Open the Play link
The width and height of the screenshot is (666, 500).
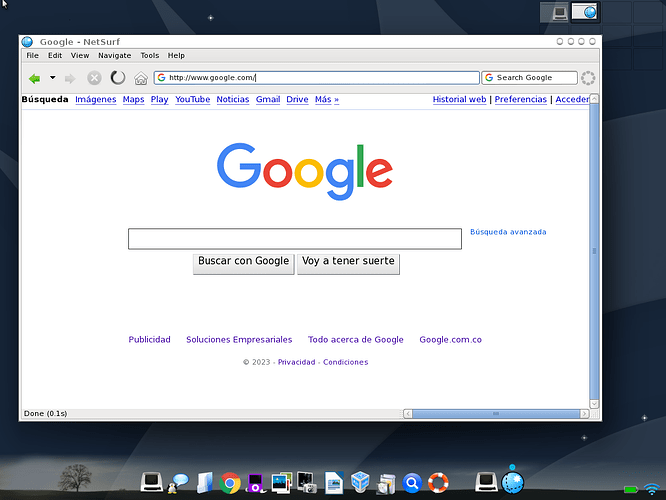tap(159, 99)
